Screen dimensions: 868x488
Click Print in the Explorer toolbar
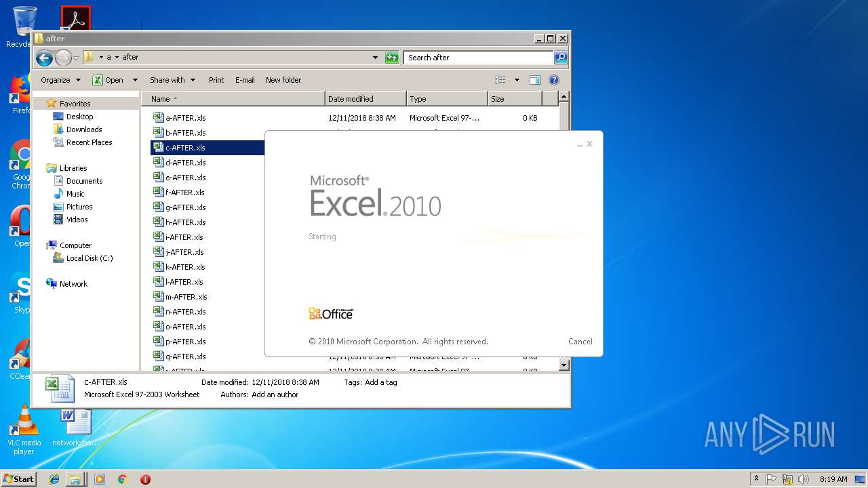[x=216, y=80]
